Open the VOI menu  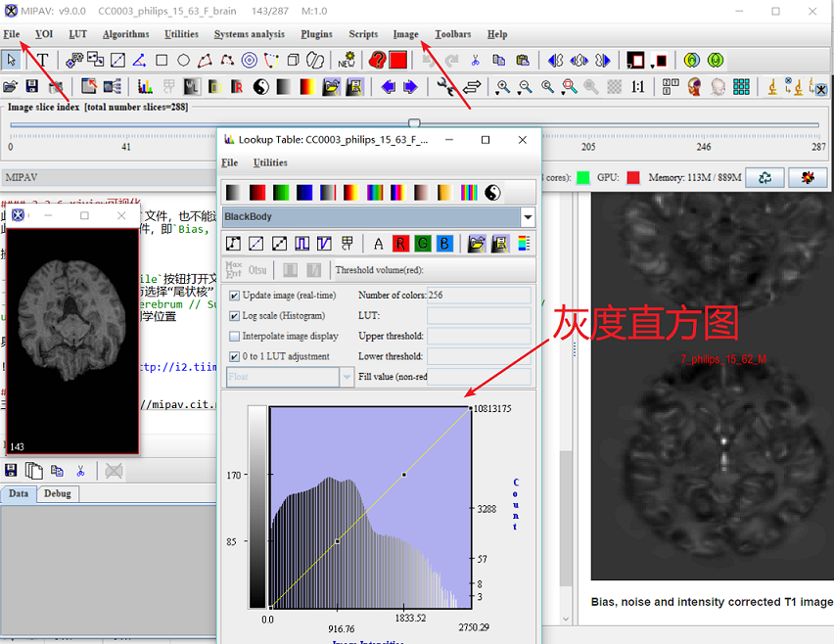pyautogui.click(x=44, y=34)
